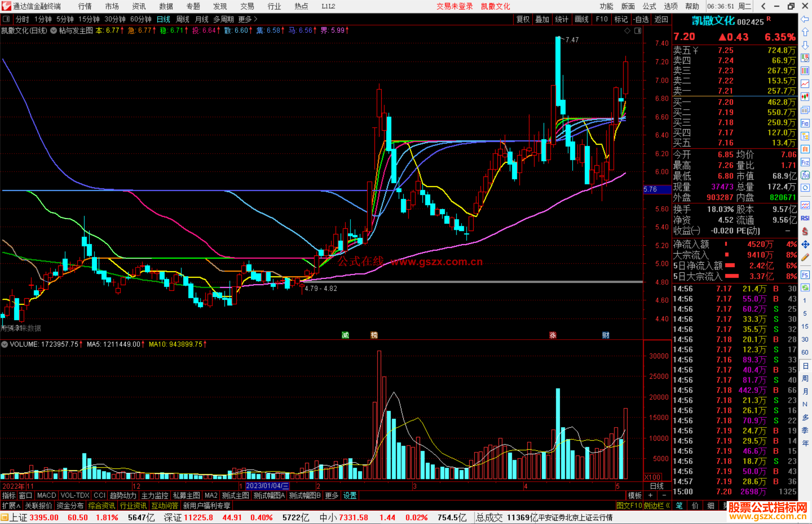Click the F10 sidebar icon
Viewport: 812px width, 524px height.
805,124
